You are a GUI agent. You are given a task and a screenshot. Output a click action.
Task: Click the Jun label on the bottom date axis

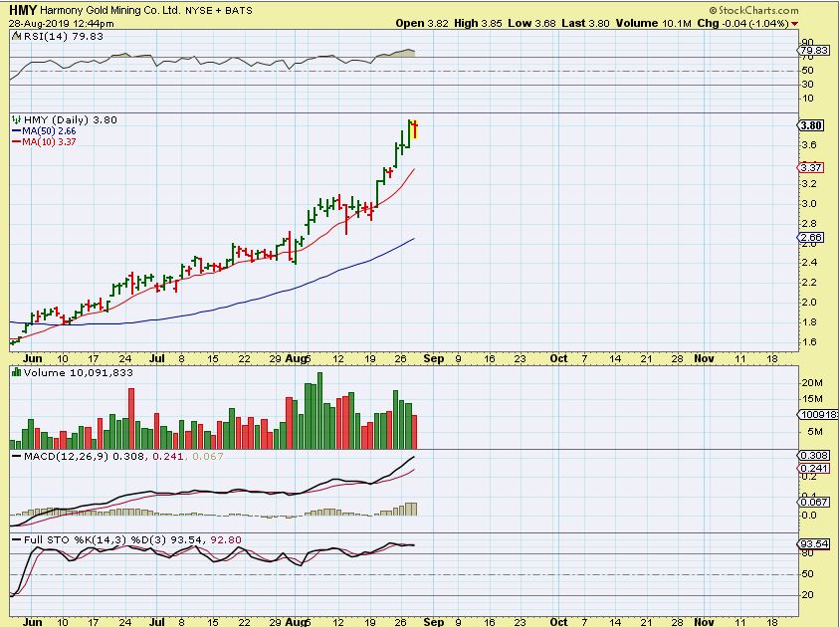pyautogui.click(x=32, y=622)
